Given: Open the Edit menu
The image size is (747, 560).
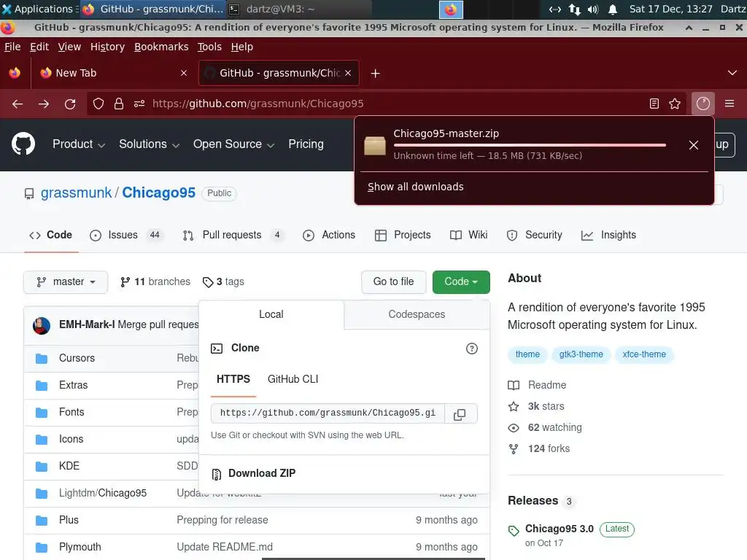Looking at the screenshot, I should (39, 47).
